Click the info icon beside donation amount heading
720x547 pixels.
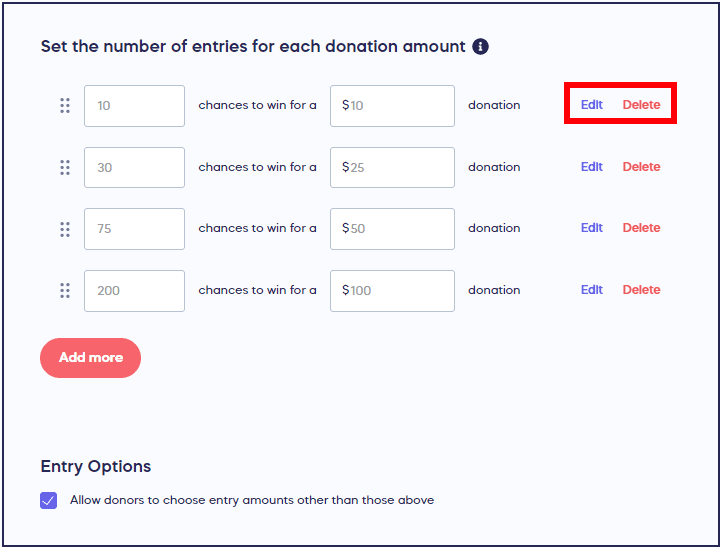[x=481, y=47]
